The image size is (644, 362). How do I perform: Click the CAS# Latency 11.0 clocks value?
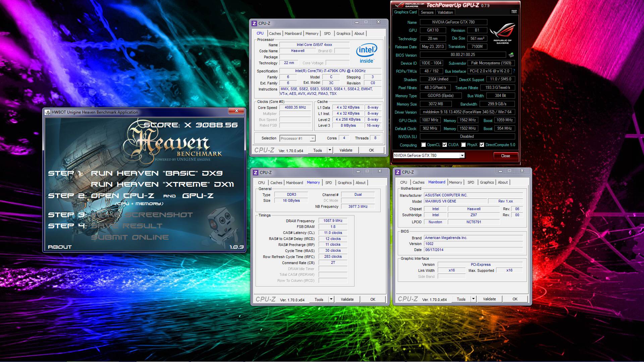tap(333, 233)
